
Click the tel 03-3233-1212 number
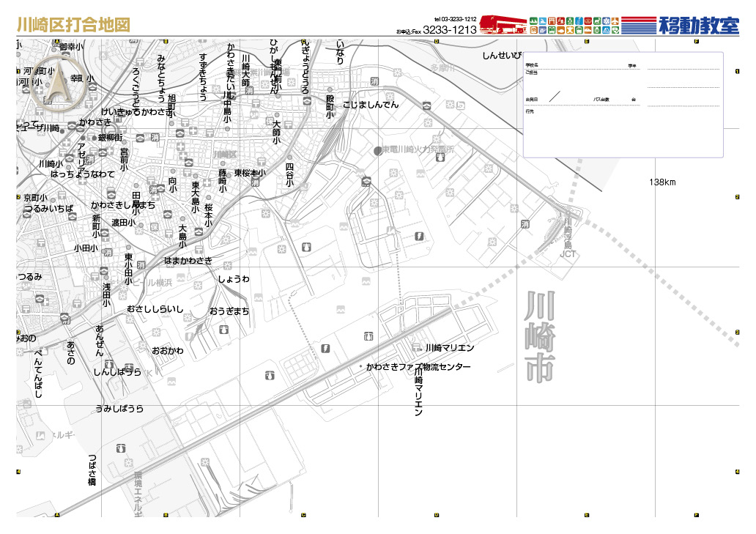tap(456, 19)
